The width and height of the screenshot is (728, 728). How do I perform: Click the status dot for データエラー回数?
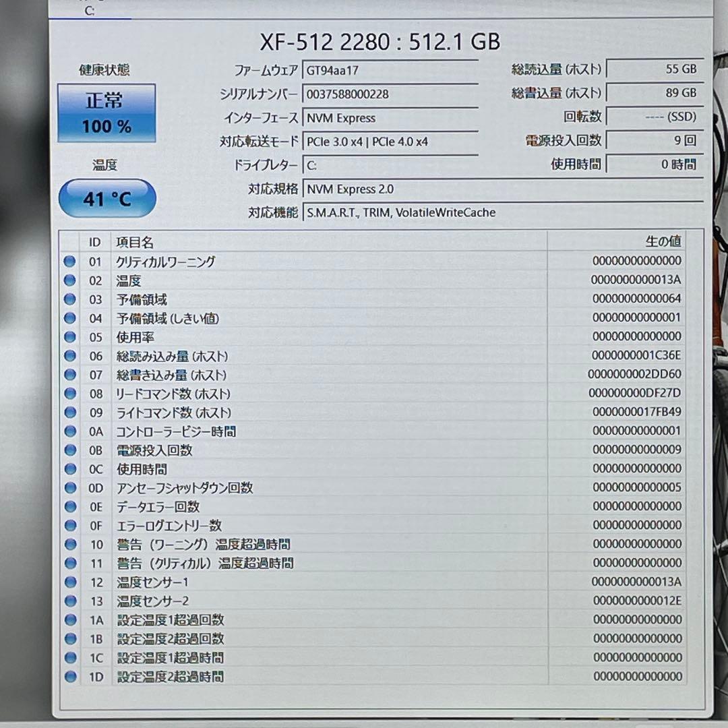pos(70,507)
